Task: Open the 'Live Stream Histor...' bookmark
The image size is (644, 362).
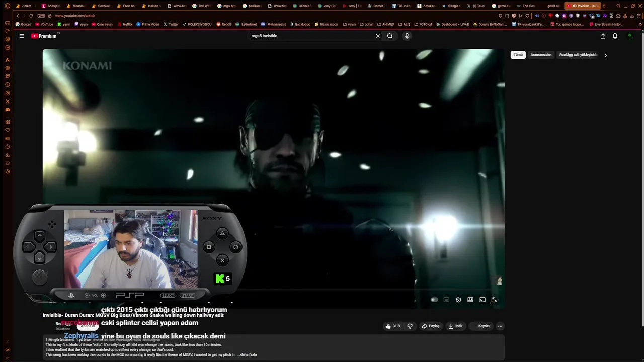Action: [606, 24]
